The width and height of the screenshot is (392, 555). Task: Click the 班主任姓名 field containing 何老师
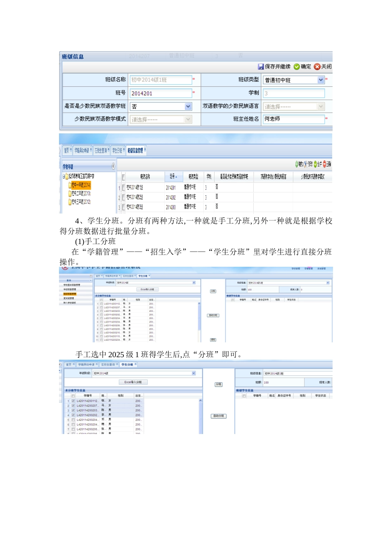pos(294,119)
